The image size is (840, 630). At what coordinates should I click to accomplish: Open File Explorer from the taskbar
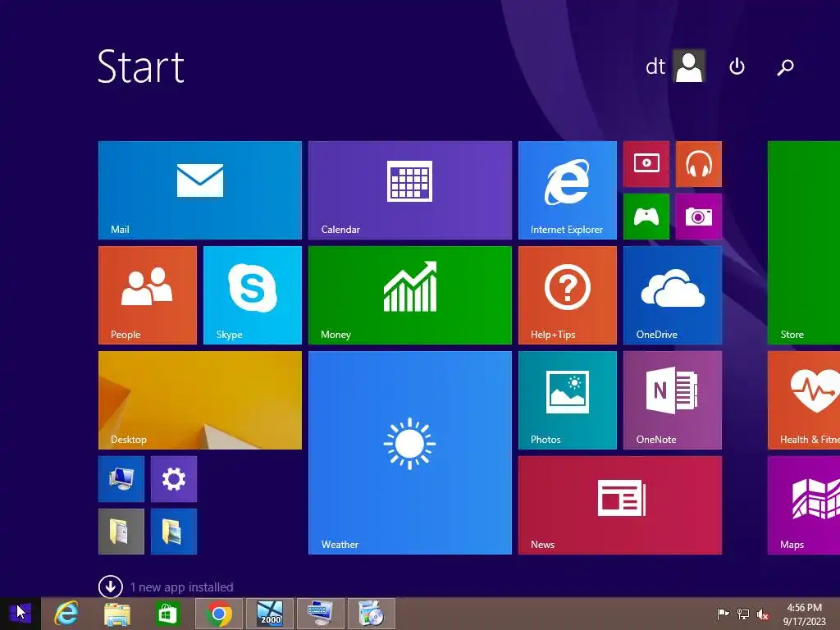(x=116, y=614)
